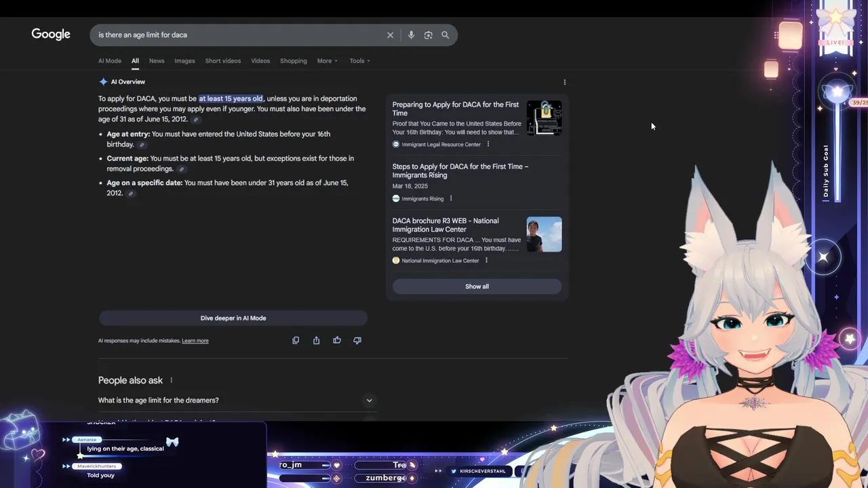Clear the search box with X icon
The height and width of the screenshot is (488, 868).
tap(390, 35)
